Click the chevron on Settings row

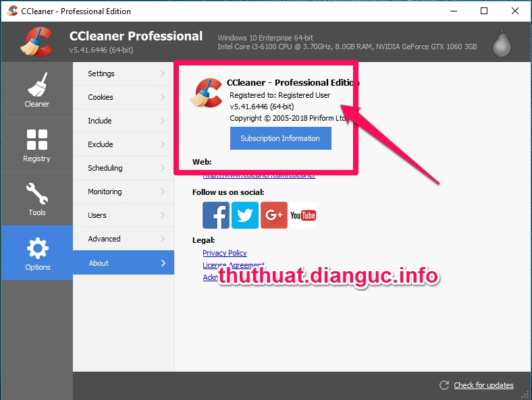coord(163,74)
